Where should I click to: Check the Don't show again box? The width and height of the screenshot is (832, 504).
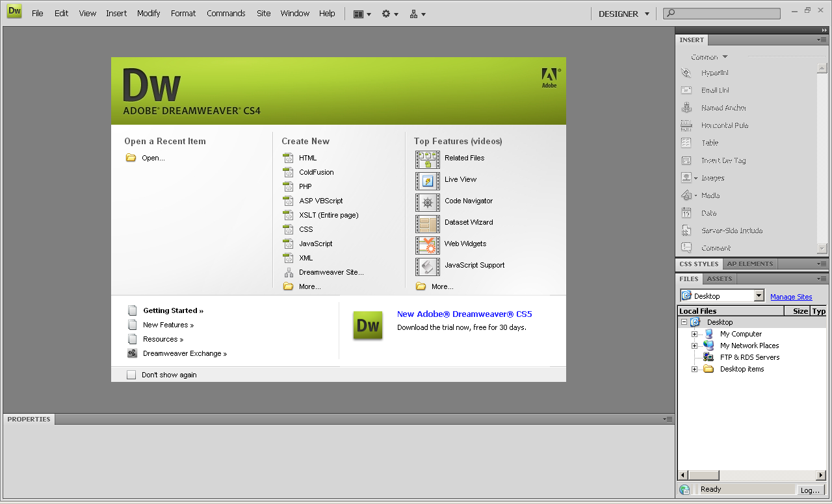[x=131, y=375]
